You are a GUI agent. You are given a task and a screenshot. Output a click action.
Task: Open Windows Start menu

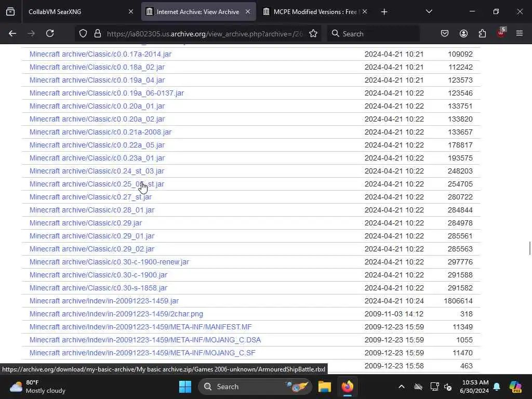185,387
